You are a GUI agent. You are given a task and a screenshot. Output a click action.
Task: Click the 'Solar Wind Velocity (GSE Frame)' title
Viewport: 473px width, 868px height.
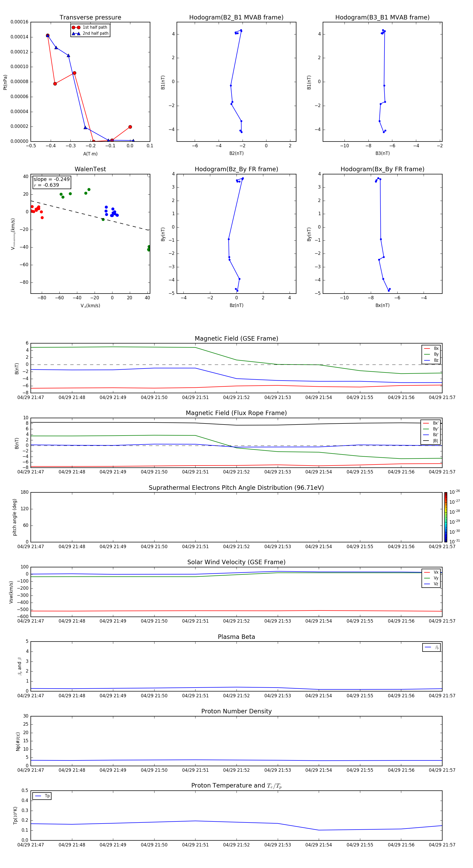pyautogui.click(x=236, y=562)
